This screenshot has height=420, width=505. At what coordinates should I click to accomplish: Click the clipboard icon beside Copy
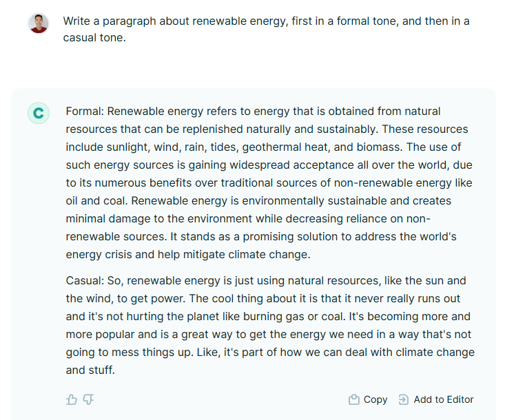click(x=354, y=399)
